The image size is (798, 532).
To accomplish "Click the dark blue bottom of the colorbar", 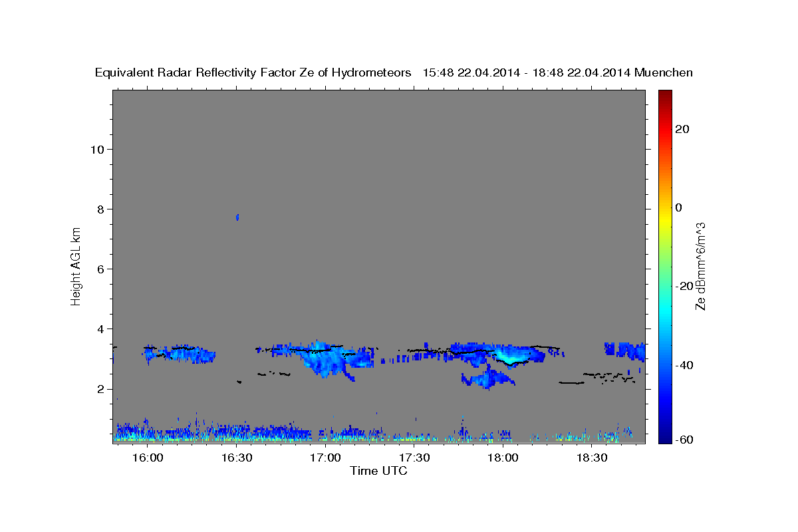I will click(664, 438).
